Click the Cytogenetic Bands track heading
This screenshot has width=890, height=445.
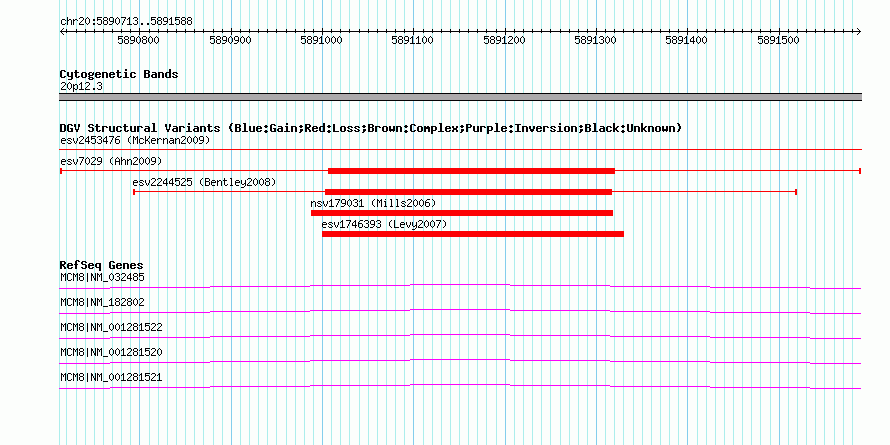pos(119,74)
